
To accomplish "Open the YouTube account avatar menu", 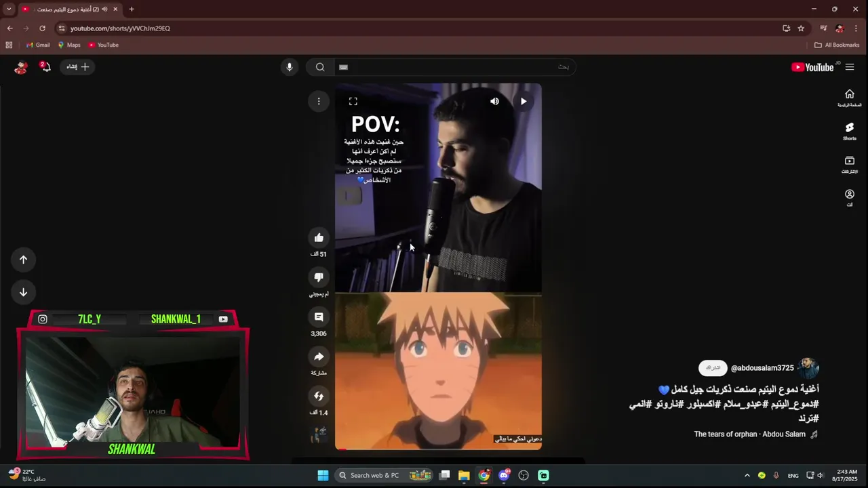I will tap(21, 67).
